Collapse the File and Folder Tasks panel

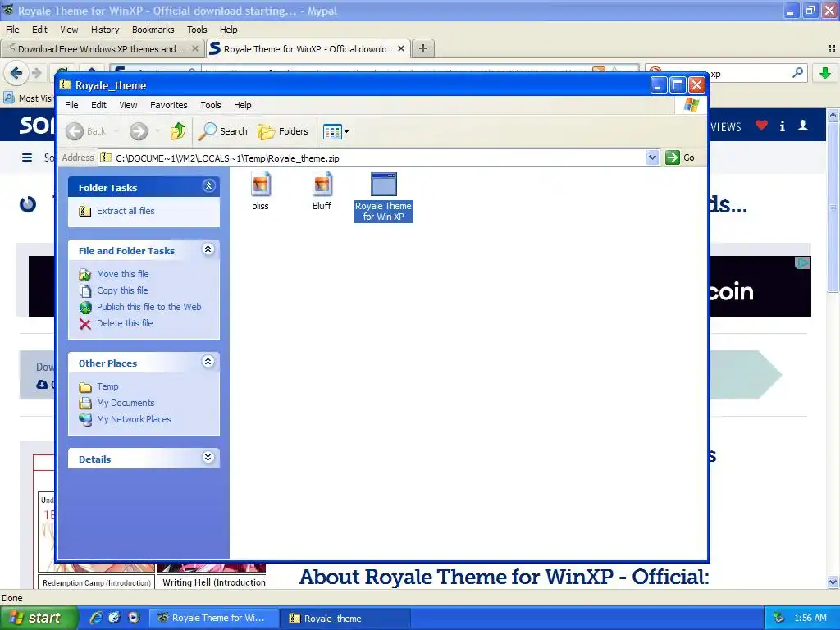click(208, 249)
